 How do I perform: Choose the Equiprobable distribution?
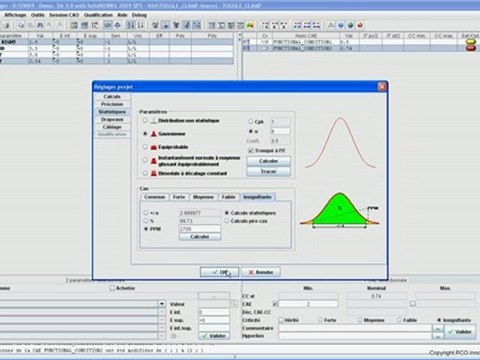point(145,147)
